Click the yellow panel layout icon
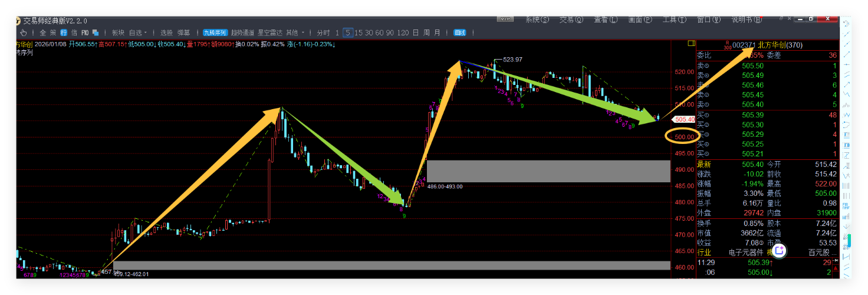Viewport: 868px width, 295px height. 691,43
